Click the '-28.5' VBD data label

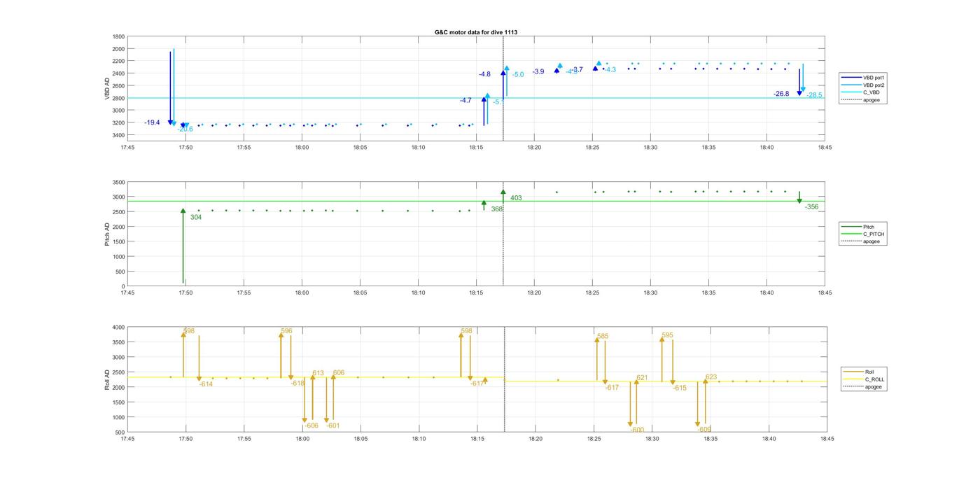815,95
